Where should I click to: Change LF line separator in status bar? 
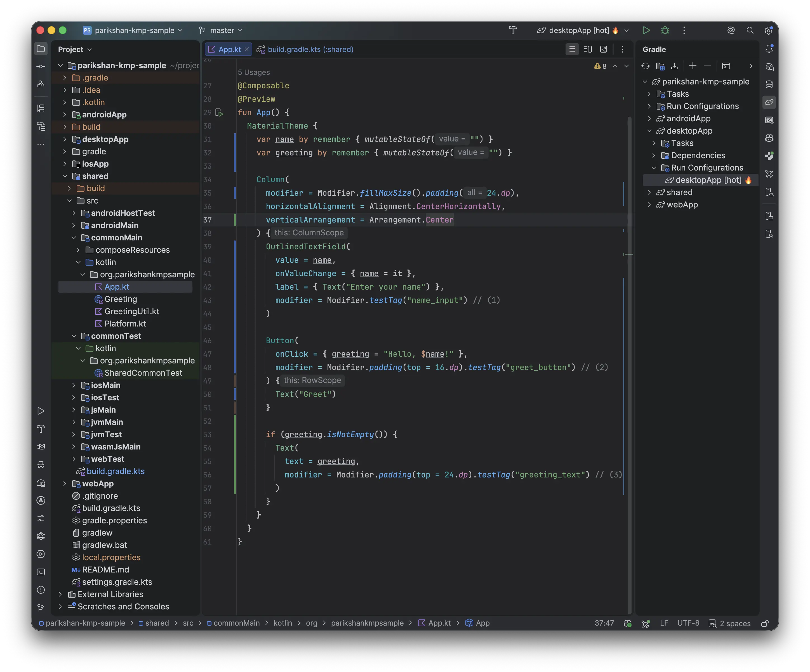point(664,623)
